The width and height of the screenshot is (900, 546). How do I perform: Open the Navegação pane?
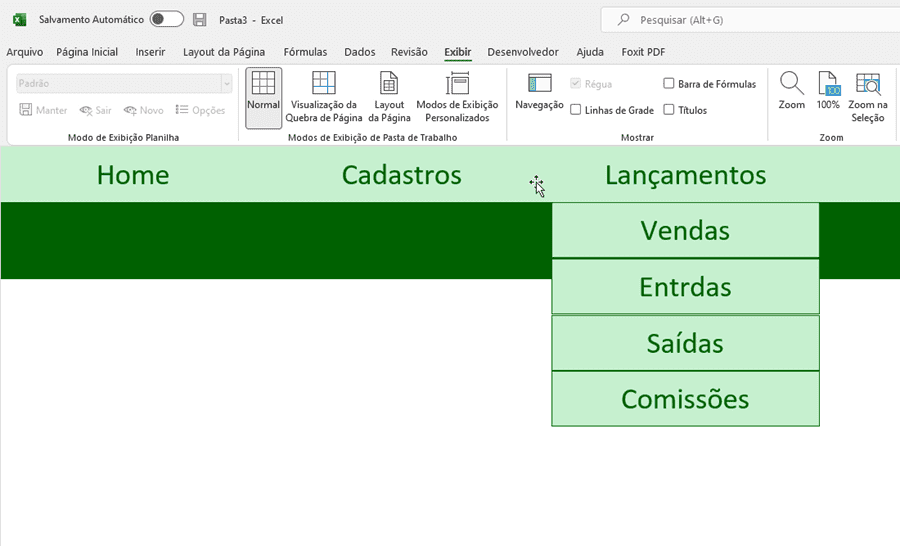tap(539, 92)
